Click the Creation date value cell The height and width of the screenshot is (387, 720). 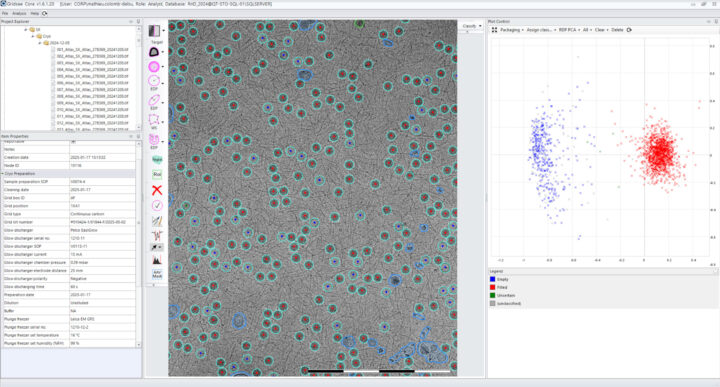(x=102, y=157)
